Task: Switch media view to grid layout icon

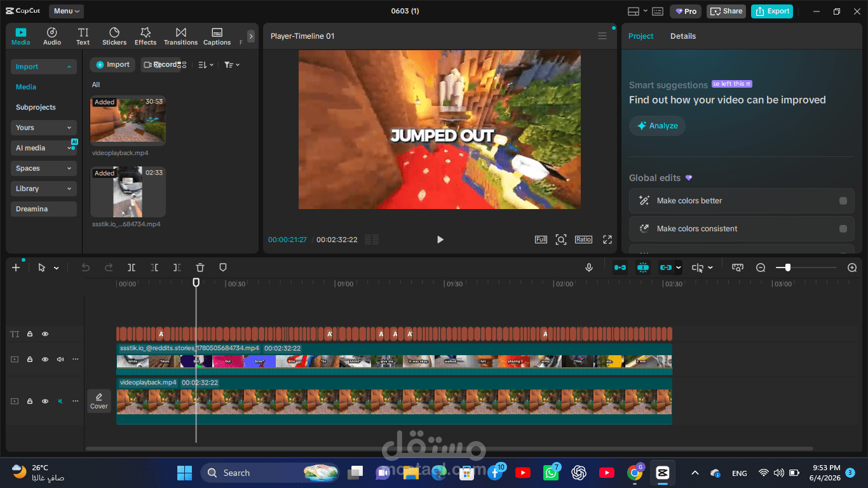Action: tap(182, 65)
